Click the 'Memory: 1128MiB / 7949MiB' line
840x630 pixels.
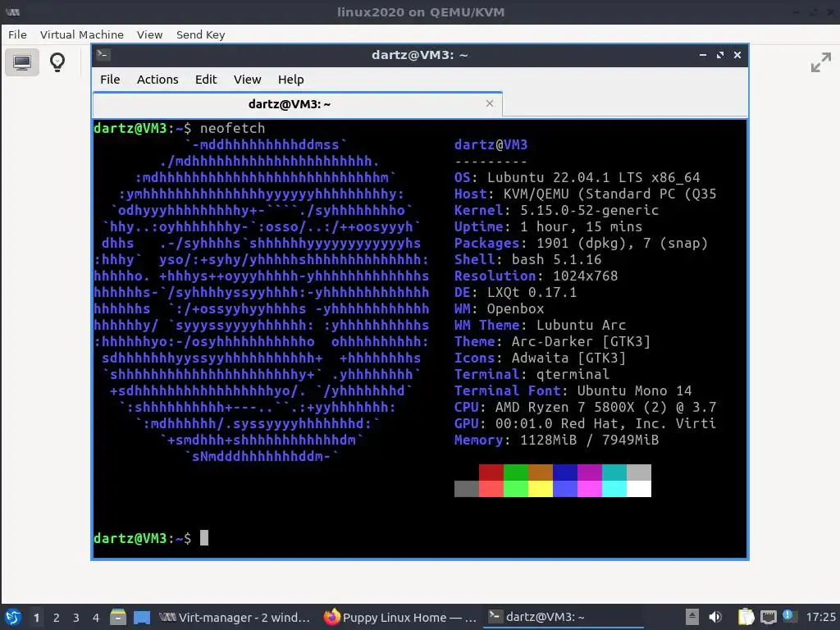point(556,440)
